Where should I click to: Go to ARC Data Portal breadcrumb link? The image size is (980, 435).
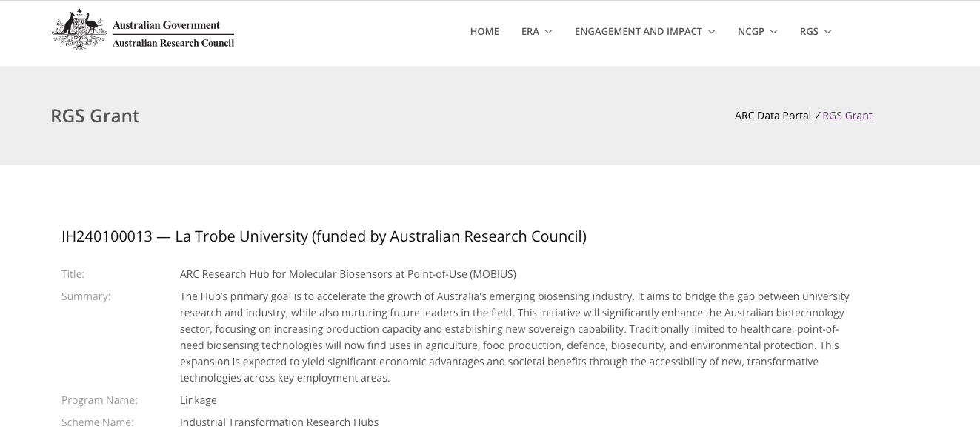click(x=773, y=116)
